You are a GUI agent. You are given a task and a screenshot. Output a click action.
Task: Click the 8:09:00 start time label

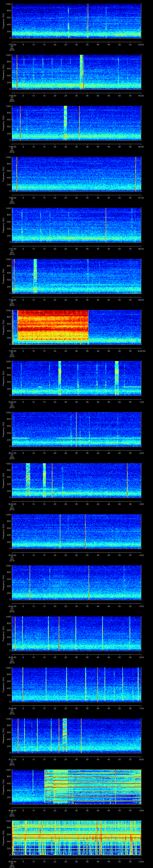coord(12,861)
